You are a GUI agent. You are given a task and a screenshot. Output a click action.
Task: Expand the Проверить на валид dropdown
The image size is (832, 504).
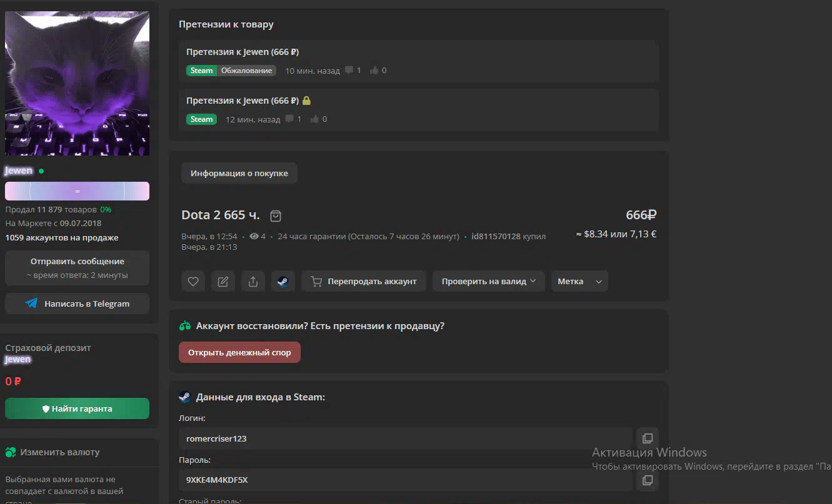(488, 281)
